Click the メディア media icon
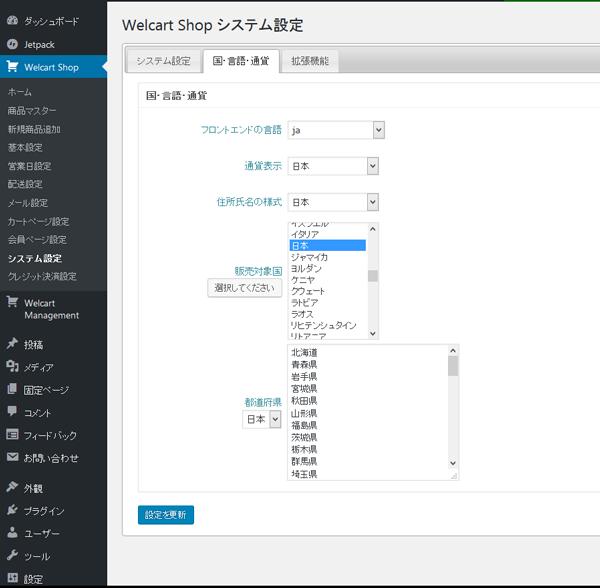Screen dimensions: 600x588 point(12,366)
